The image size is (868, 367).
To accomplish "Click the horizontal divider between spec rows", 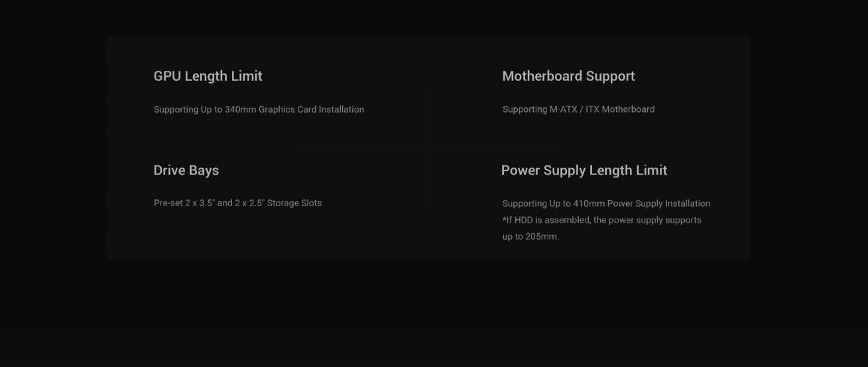I will pyautogui.click(x=429, y=147).
